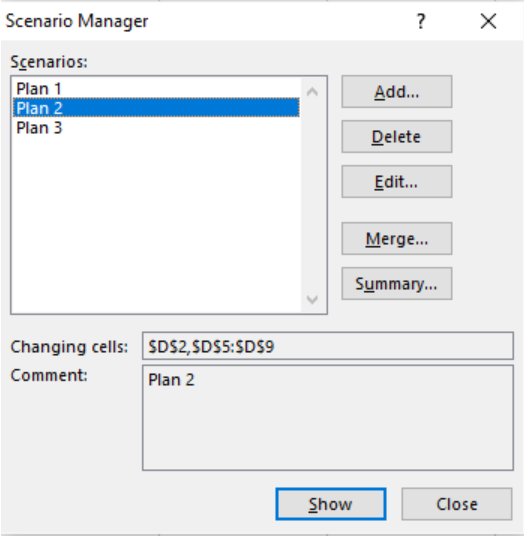This screenshot has width=524, height=536.
Task: Delete the selected scenario
Action: tap(397, 136)
